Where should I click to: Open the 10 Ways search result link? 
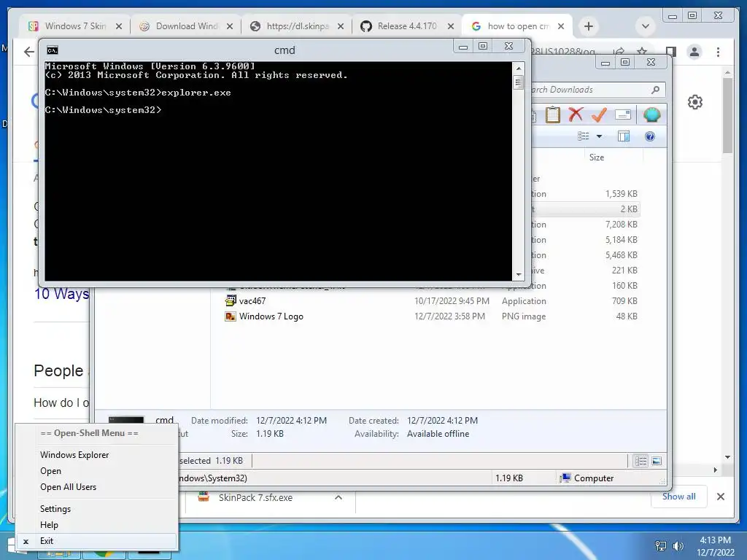[x=62, y=294]
